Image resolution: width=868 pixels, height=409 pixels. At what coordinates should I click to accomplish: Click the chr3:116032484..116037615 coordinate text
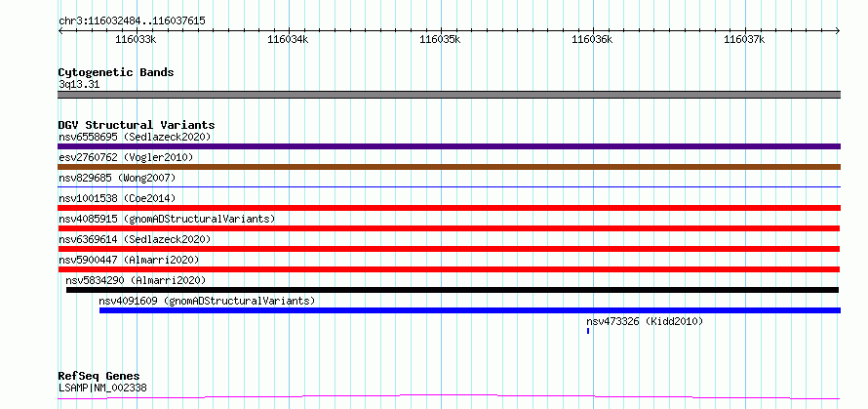[132, 21]
